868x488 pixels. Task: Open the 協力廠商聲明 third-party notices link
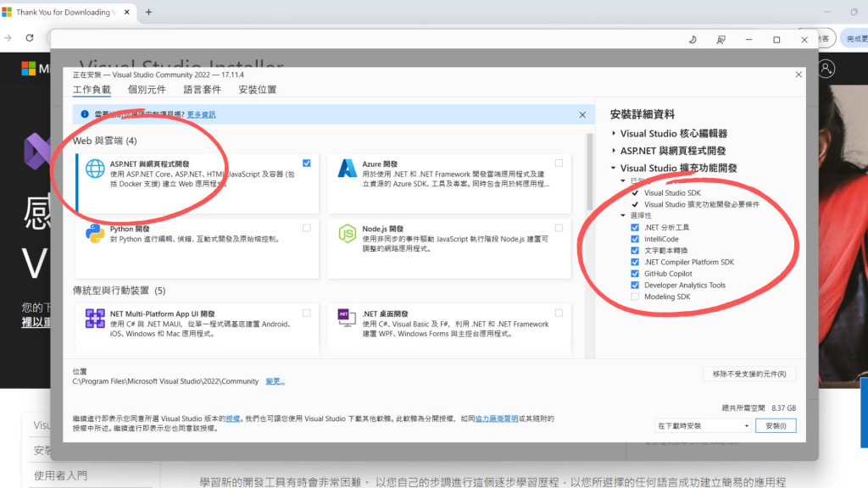pos(497,419)
